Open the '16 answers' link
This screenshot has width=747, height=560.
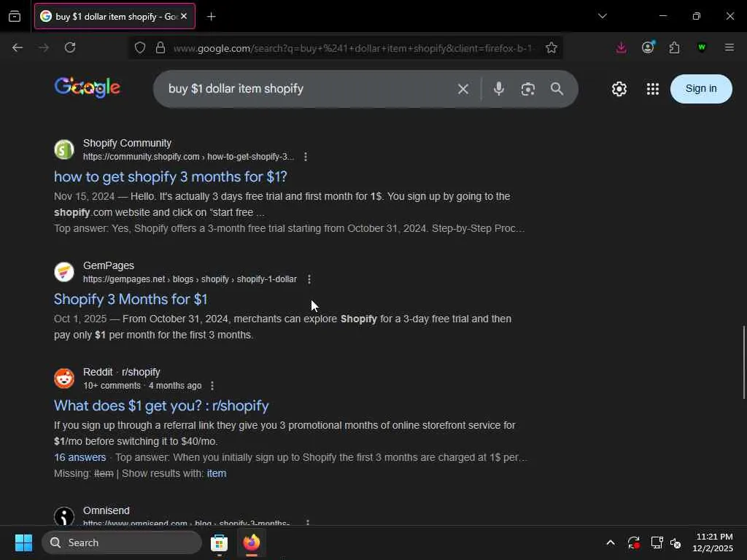[x=80, y=458]
